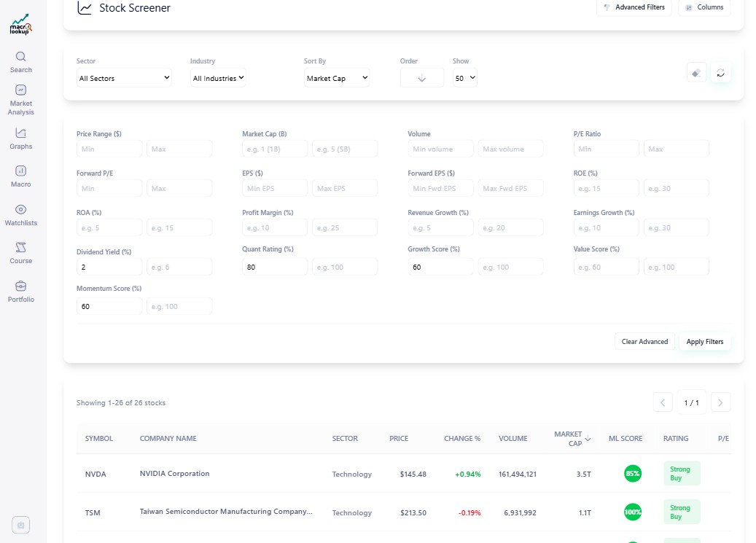Open the Sort By dropdown
This screenshot has width=756, height=543.
click(x=337, y=78)
